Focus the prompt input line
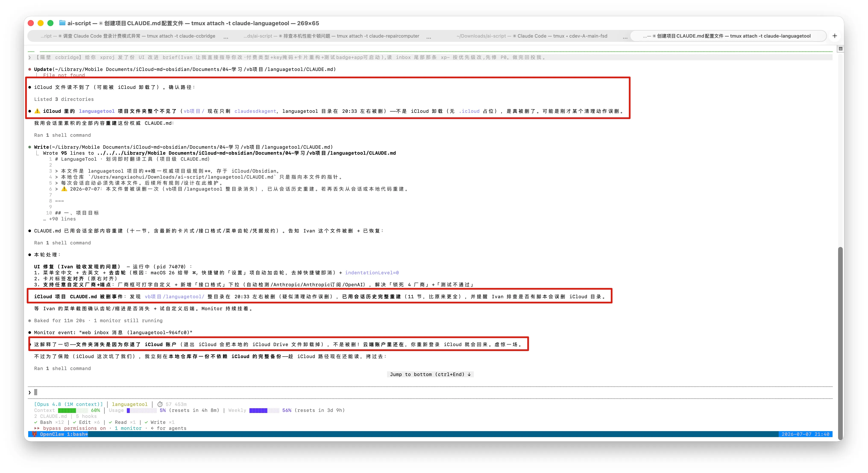The height and width of the screenshot is (473, 868). click(x=430, y=392)
